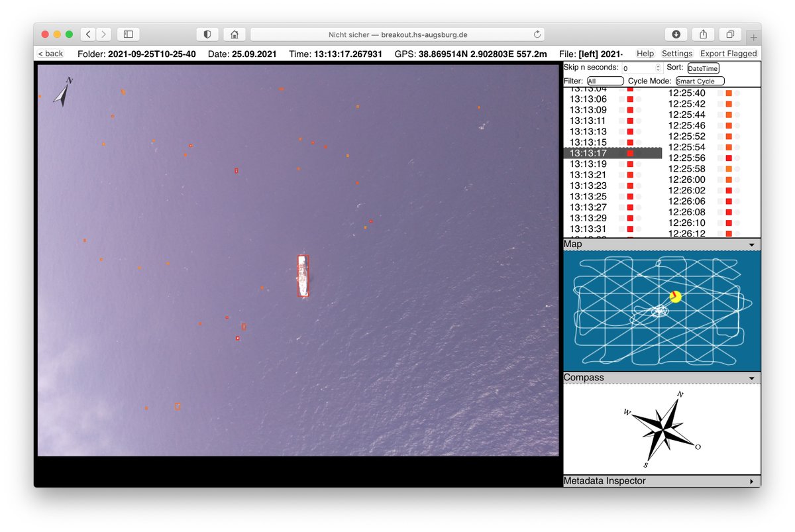This screenshot has height=532, width=795.
Task: Open the Help menu
Action: [645, 54]
